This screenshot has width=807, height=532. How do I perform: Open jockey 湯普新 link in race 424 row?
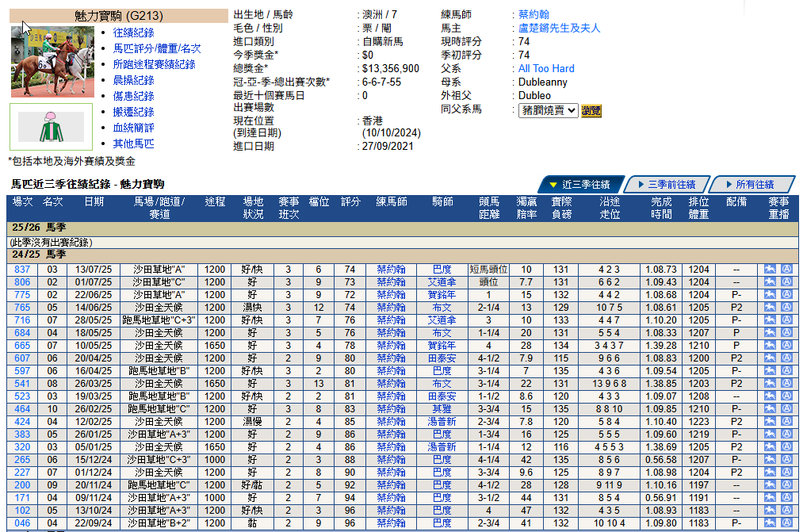click(x=442, y=421)
